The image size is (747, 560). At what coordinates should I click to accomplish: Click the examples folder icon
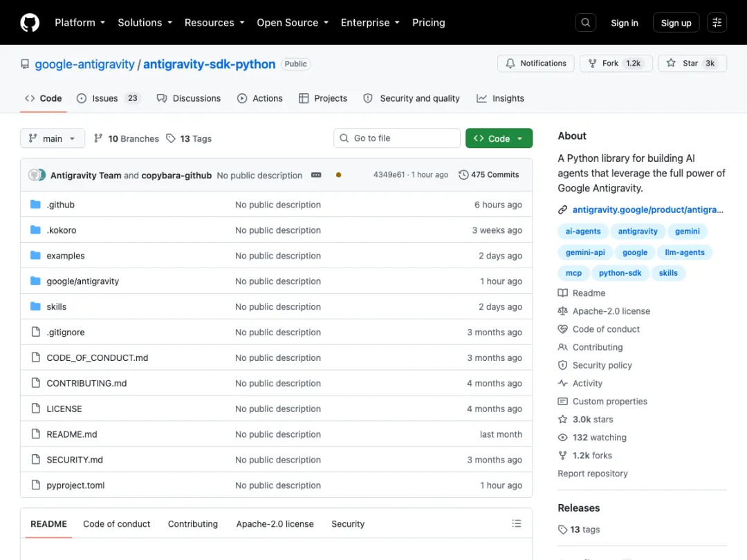pyautogui.click(x=35, y=256)
